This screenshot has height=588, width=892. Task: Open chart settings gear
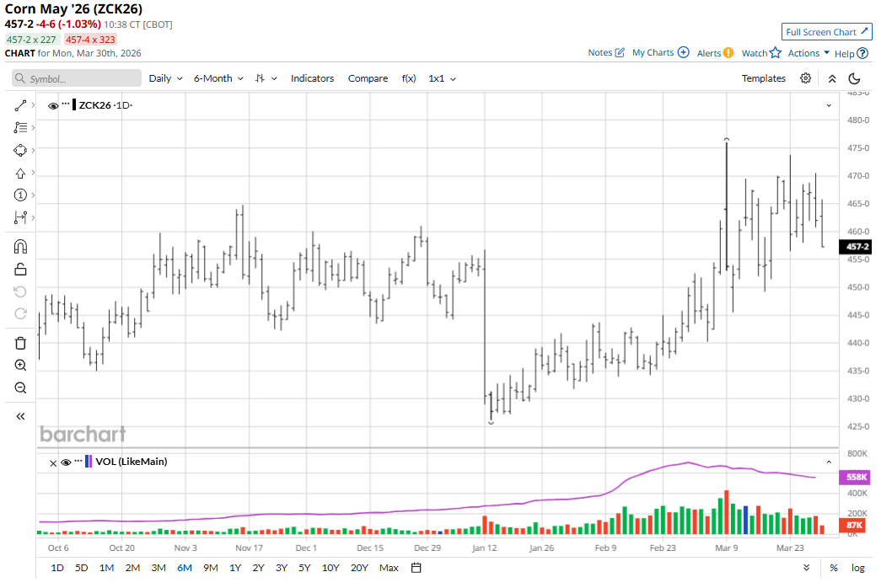[x=805, y=78]
